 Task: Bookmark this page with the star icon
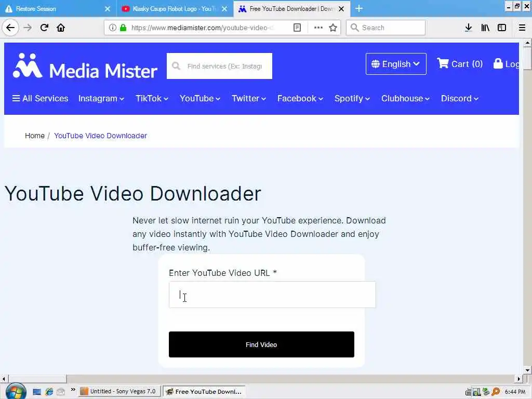(x=333, y=28)
